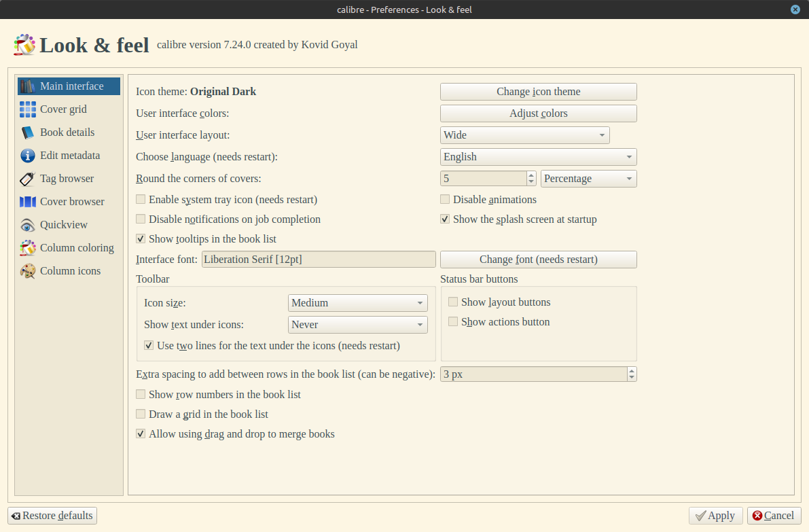
Task: Switch to Quickview section
Action: [x=69, y=225]
